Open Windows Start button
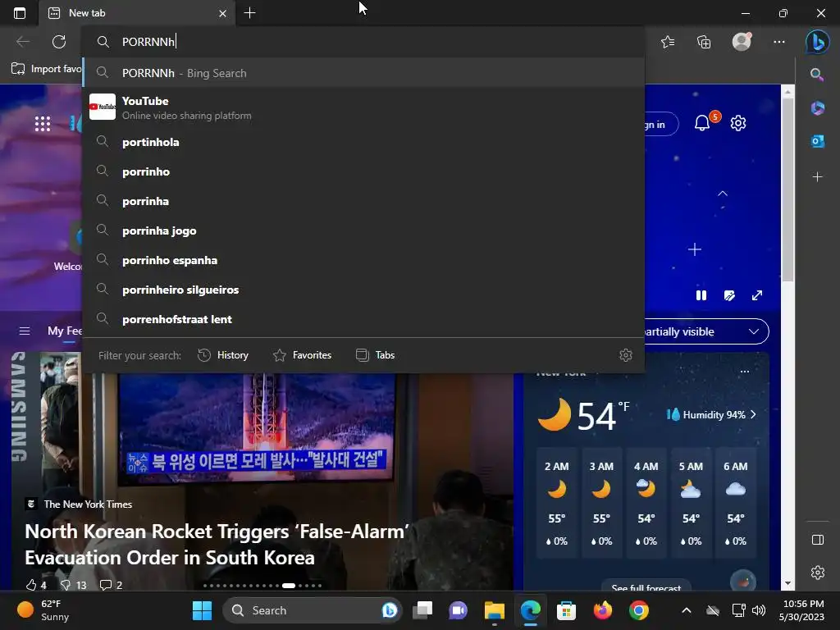Image resolution: width=840 pixels, height=630 pixels. tap(202, 610)
